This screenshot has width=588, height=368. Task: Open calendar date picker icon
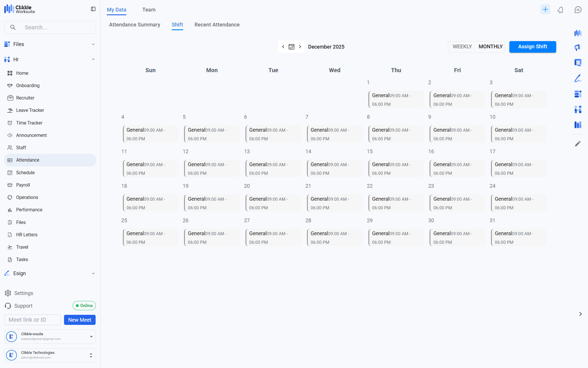click(x=291, y=47)
